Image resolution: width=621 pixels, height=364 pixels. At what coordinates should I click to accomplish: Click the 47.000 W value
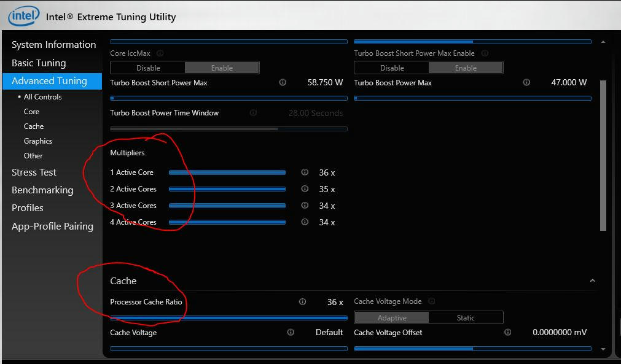pos(569,82)
